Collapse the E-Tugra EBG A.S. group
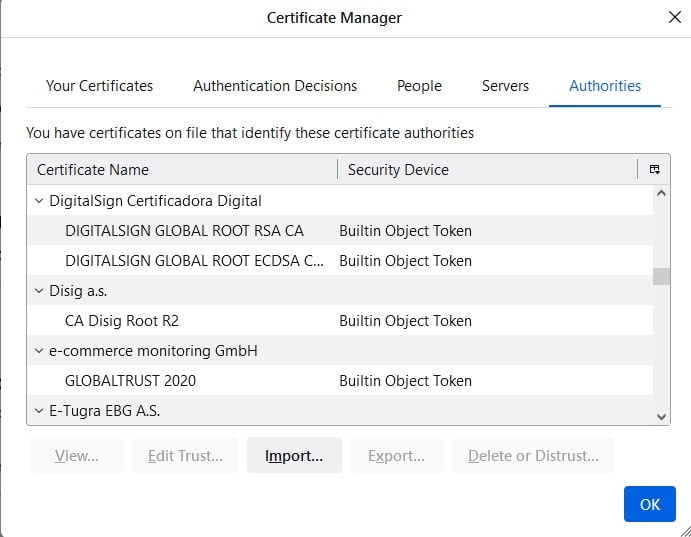This screenshot has width=691, height=537. click(x=39, y=411)
